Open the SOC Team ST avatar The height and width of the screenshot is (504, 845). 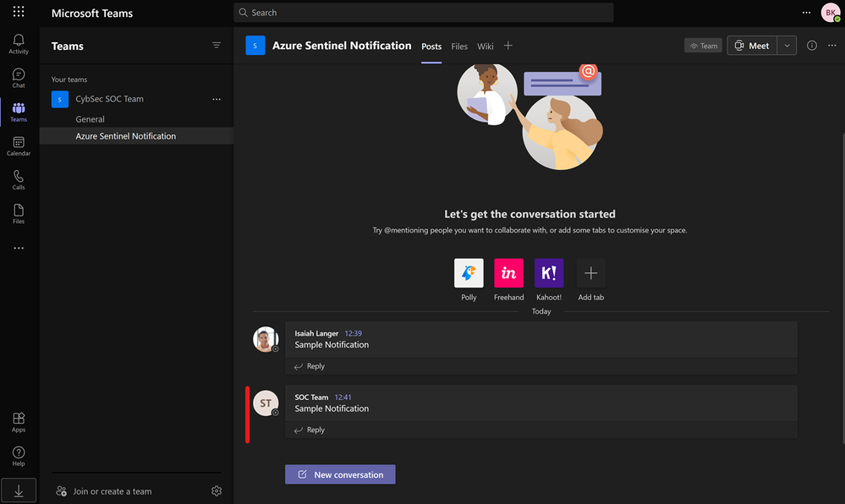tap(266, 403)
